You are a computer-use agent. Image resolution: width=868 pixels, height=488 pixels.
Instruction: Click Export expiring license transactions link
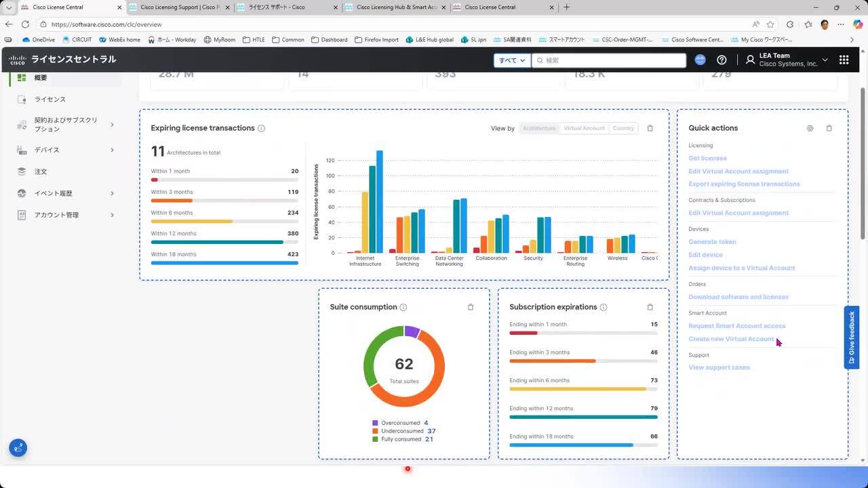point(744,184)
